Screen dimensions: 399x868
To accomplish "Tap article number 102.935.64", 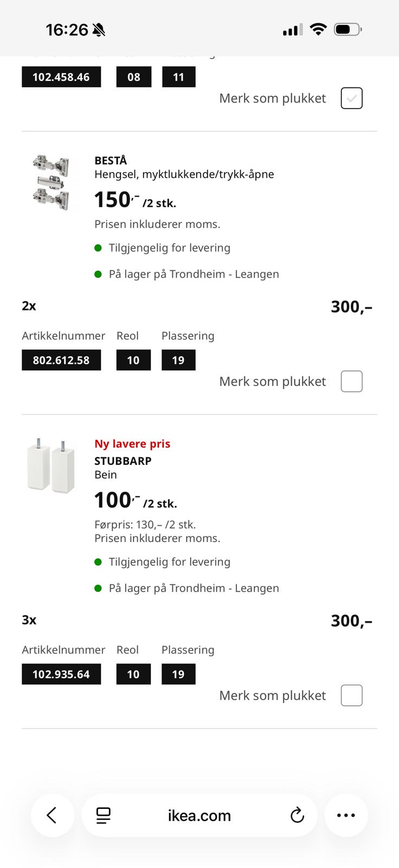I will (x=61, y=674).
